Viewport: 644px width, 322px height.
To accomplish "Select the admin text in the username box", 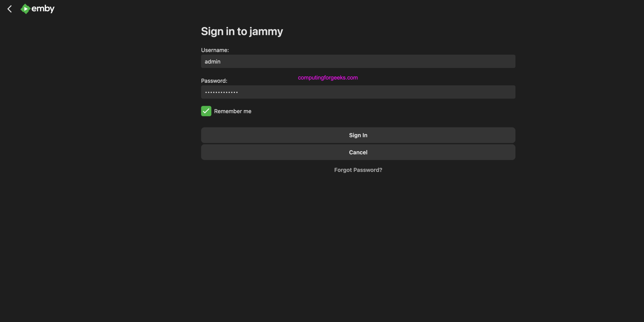I will click(x=213, y=61).
